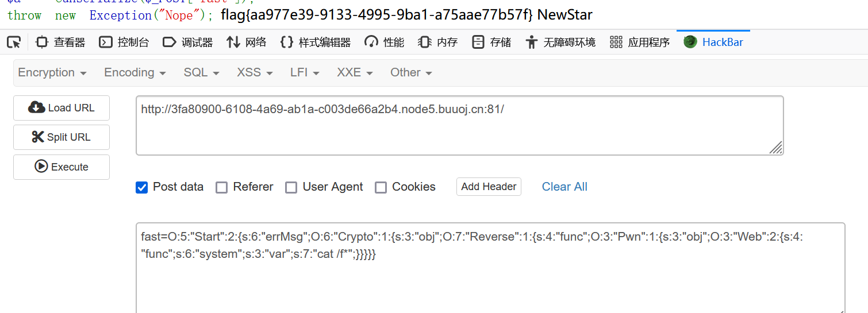Viewport: 868px width, 313px height.
Task: Click the Load URL button
Action: tap(62, 108)
